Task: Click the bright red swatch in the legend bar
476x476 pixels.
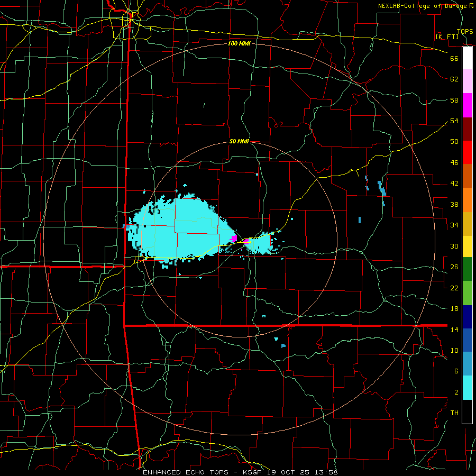Action: point(467,152)
